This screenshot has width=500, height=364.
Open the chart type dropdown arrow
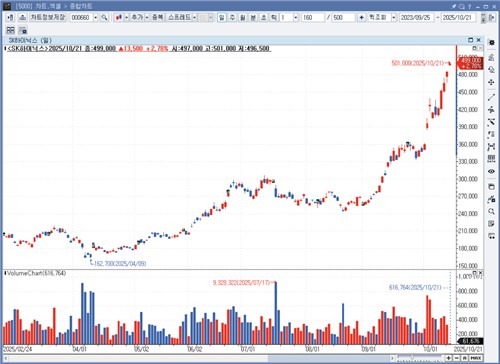[126, 17]
